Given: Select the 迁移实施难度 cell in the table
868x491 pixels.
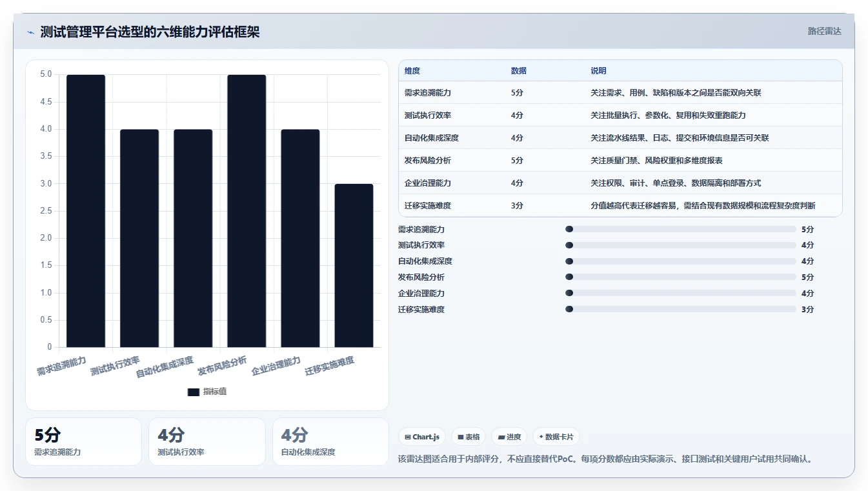Looking at the screenshot, I should pyautogui.click(x=428, y=206).
